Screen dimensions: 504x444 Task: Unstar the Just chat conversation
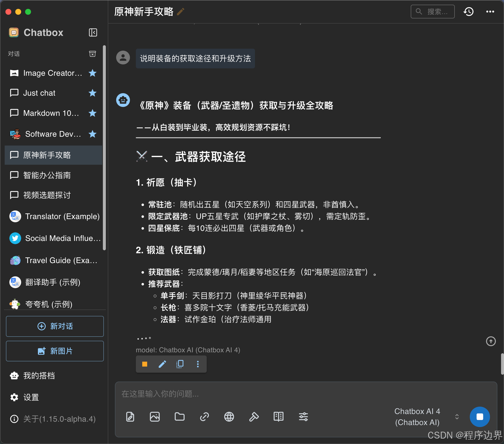click(x=93, y=93)
